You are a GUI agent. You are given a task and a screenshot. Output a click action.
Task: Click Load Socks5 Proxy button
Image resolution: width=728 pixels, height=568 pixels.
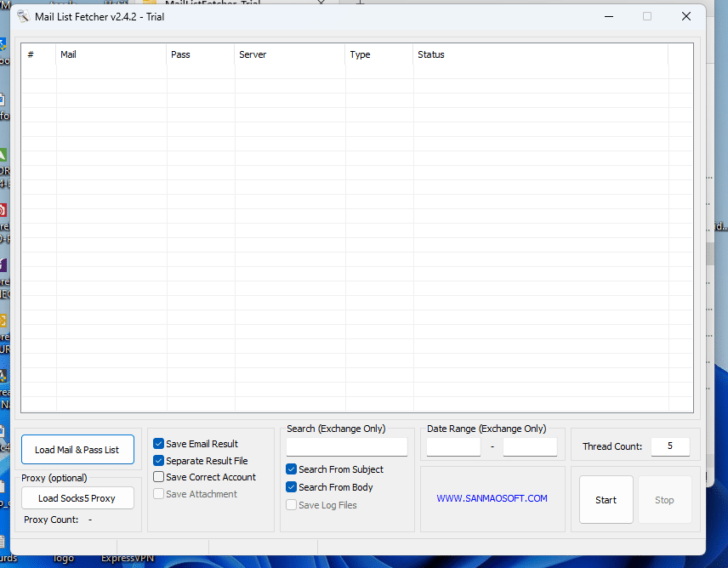(77, 498)
